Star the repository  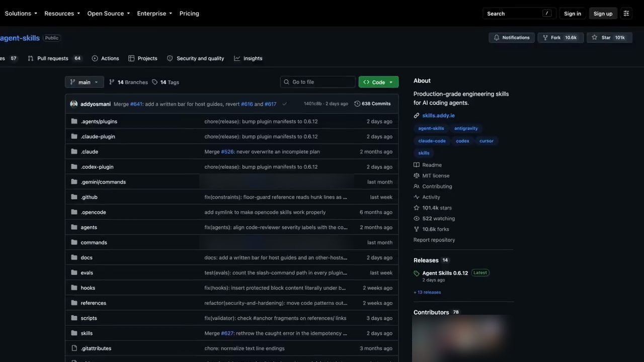[x=609, y=38]
